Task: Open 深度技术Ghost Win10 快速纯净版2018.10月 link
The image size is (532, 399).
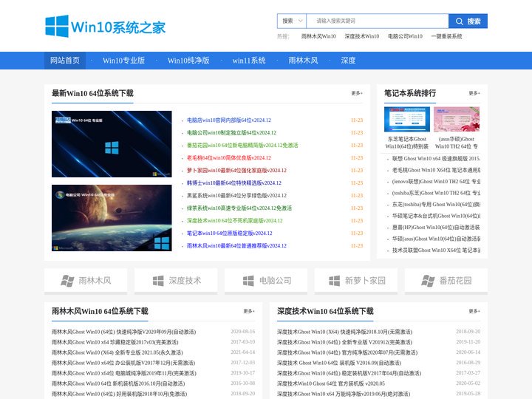Action: pyautogui.click(x=344, y=332)
